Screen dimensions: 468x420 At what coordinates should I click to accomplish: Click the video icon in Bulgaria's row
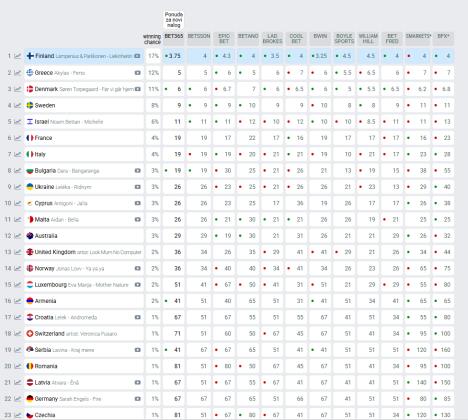click(137, 171)
